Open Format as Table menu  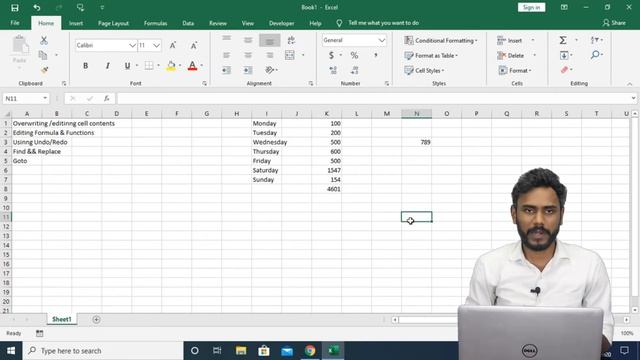[431, 56]
